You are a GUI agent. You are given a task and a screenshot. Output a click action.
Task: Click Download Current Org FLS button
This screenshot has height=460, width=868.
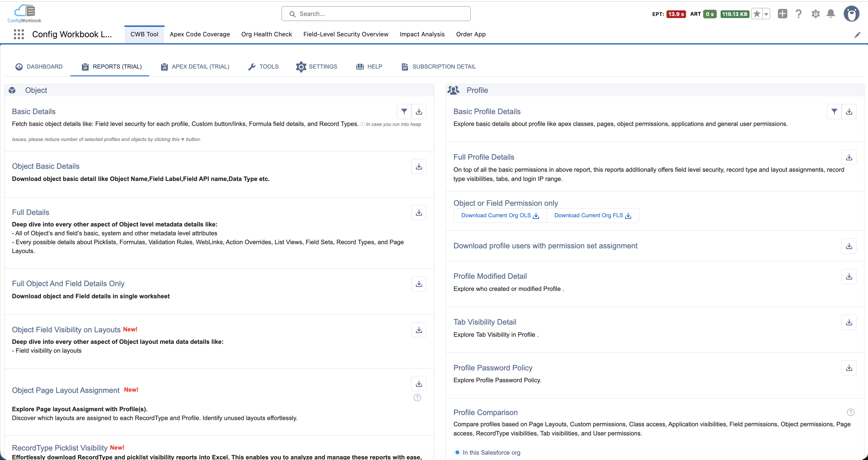point(592,216)
